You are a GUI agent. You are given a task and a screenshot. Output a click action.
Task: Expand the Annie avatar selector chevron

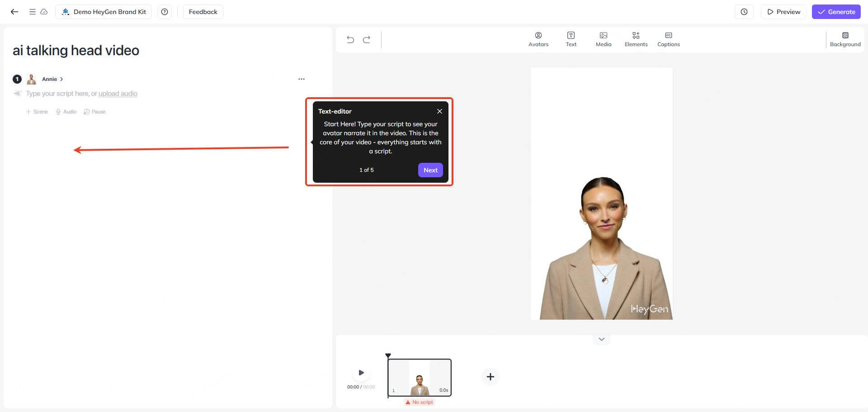click(61, 79)
